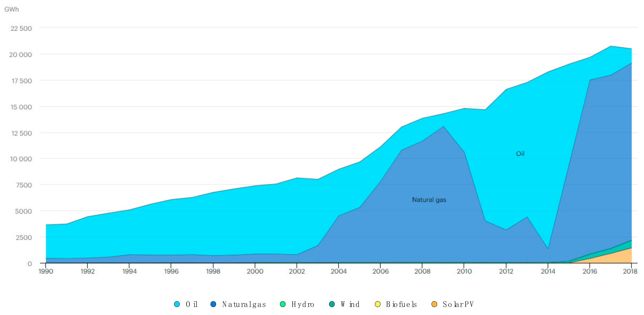Toggle the Hydro legend label
The height and width of the screenshot is (315, 644).
tap(303, 304)
